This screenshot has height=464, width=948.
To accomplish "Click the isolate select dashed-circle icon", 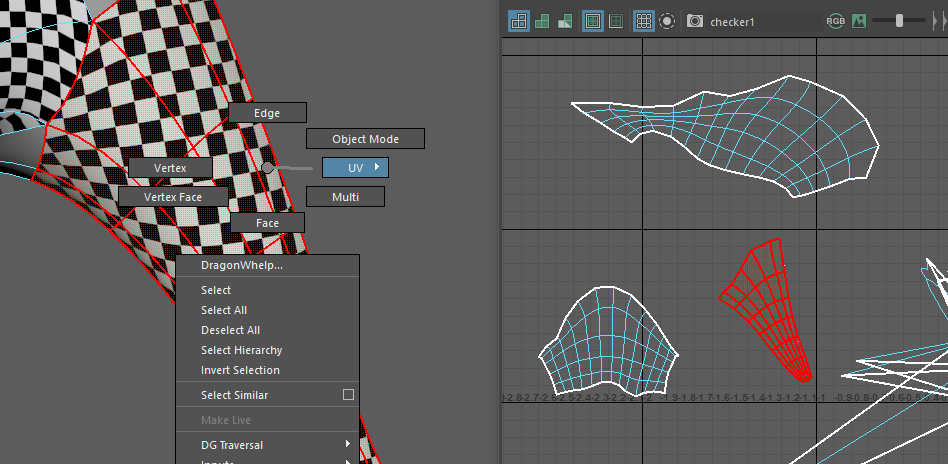I will pos(667,21).
